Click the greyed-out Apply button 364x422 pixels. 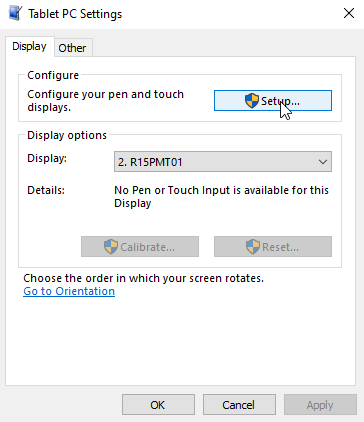[320, 405]
